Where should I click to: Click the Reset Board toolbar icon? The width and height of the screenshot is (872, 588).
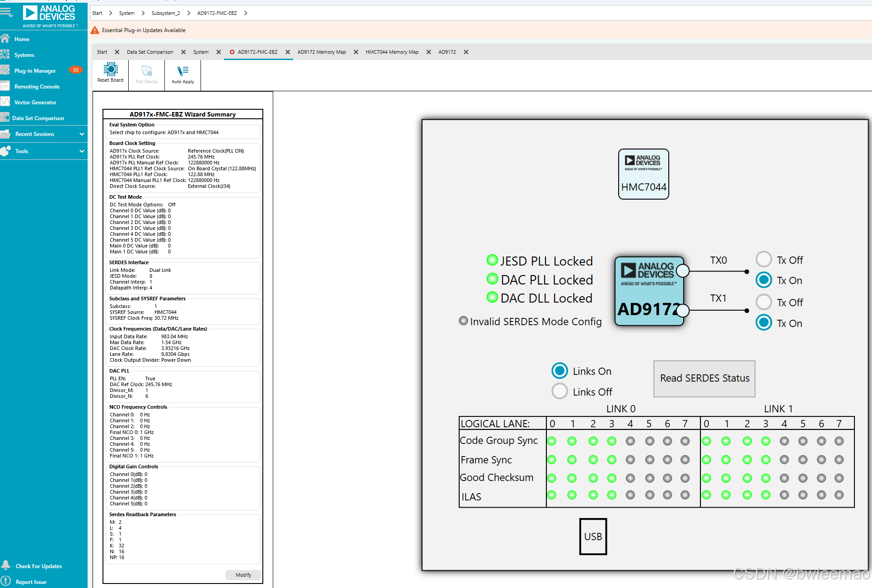110,72
